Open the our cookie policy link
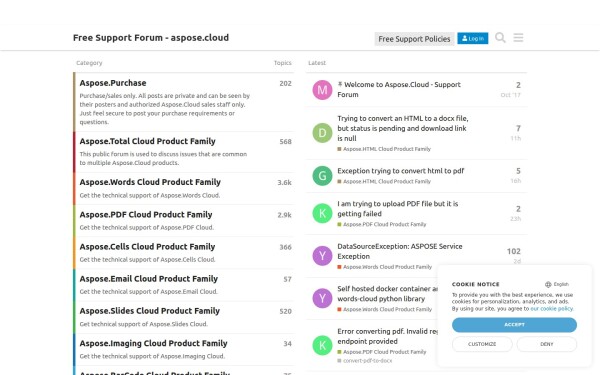The image size is (600, 375). (552, 308)
